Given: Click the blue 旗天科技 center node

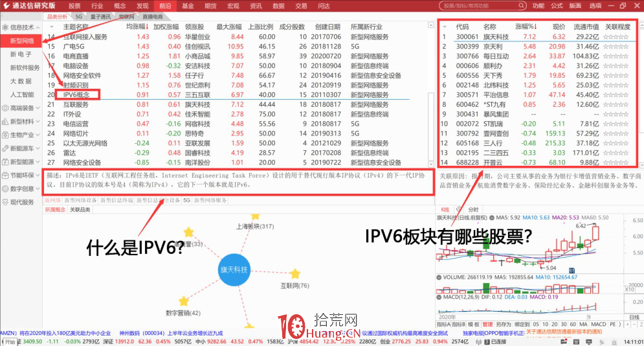Looking at the screenshot, I should coord(234,270).
